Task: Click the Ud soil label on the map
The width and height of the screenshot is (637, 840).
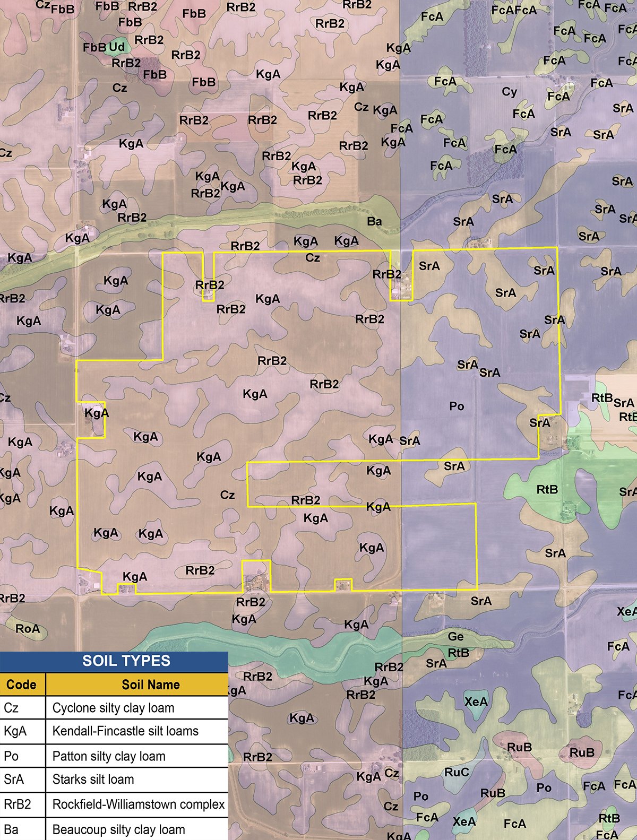Action: (117, 47)
